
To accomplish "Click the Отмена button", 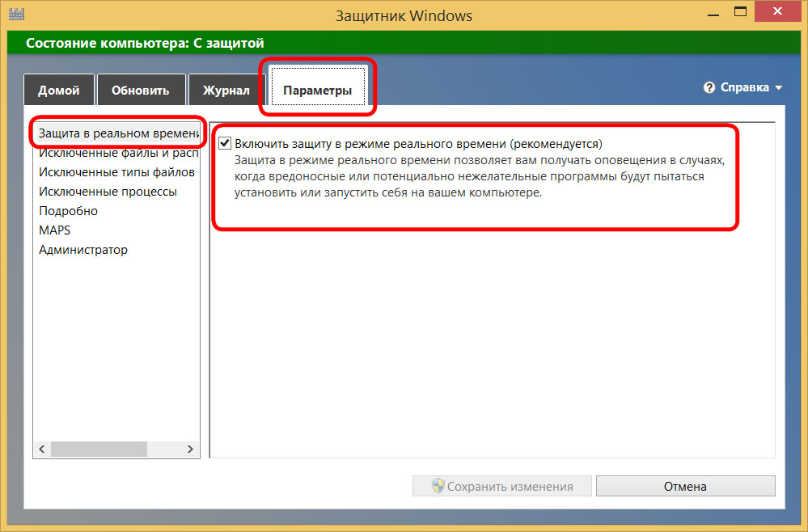I will click(685, 486).
